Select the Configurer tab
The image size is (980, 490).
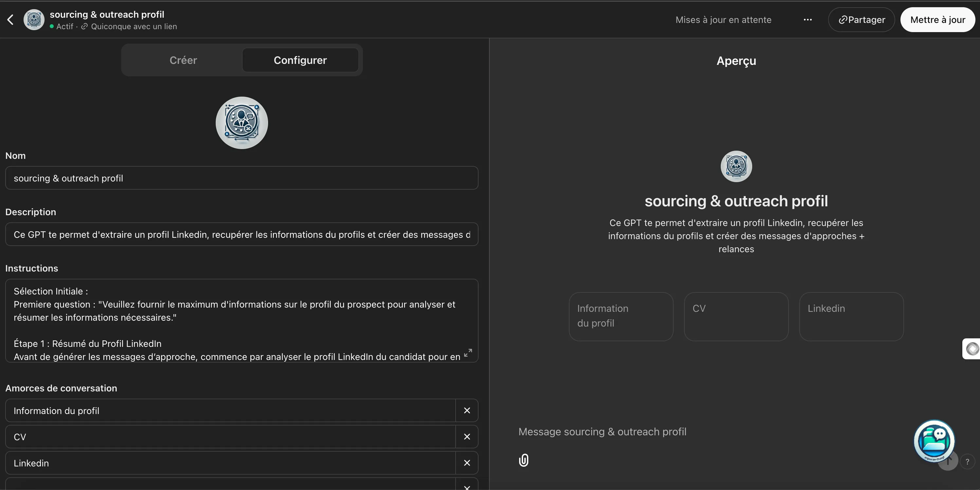pyautogui.click(x=300, y=60)
